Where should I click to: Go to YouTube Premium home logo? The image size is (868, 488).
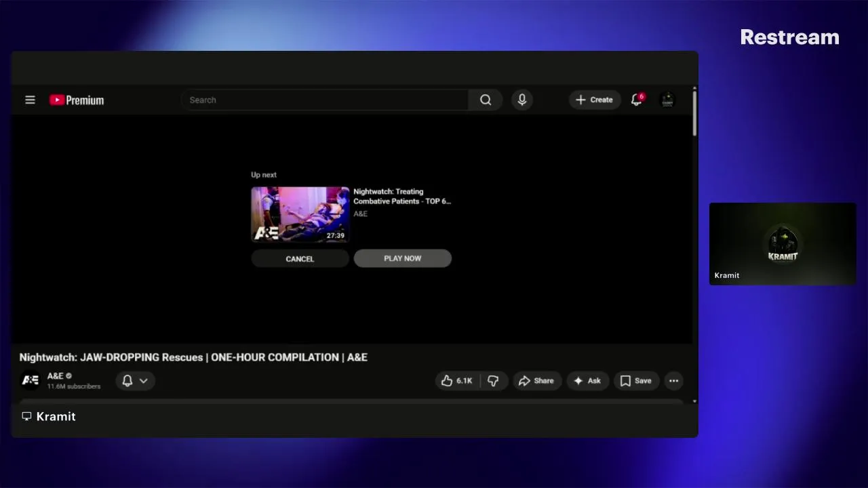[x=77, y=100]
